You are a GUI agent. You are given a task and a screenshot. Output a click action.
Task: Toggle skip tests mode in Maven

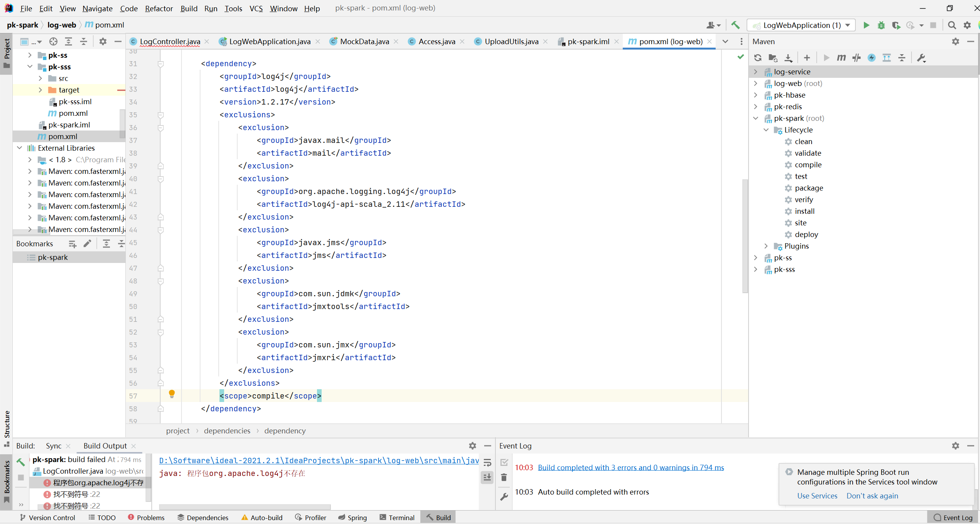tap(871, 58)
